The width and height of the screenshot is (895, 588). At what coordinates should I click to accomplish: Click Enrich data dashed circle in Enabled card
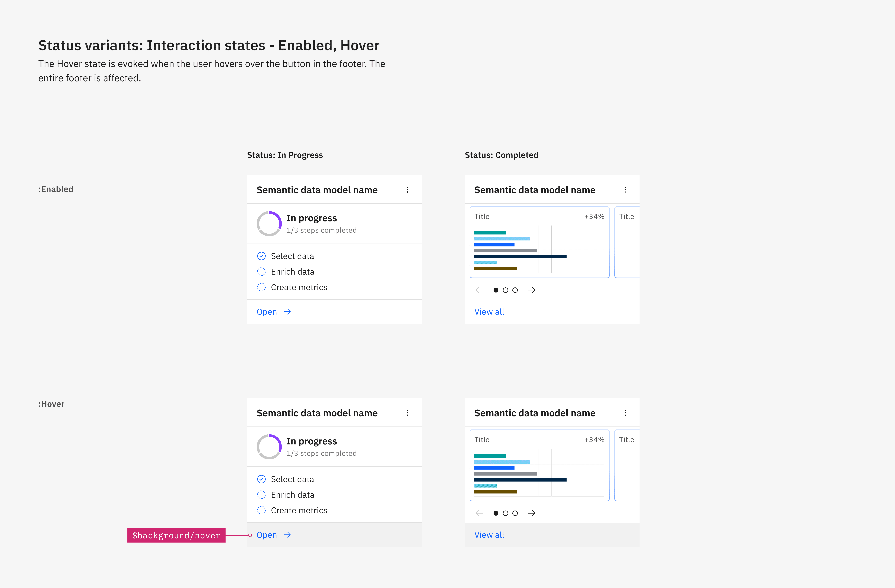[x=261, y=271]
